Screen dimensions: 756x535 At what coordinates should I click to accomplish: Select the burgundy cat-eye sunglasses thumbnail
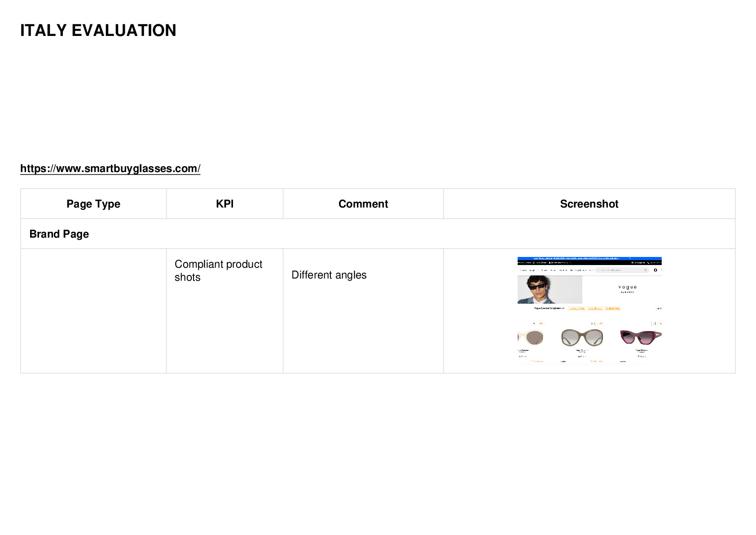641,336
